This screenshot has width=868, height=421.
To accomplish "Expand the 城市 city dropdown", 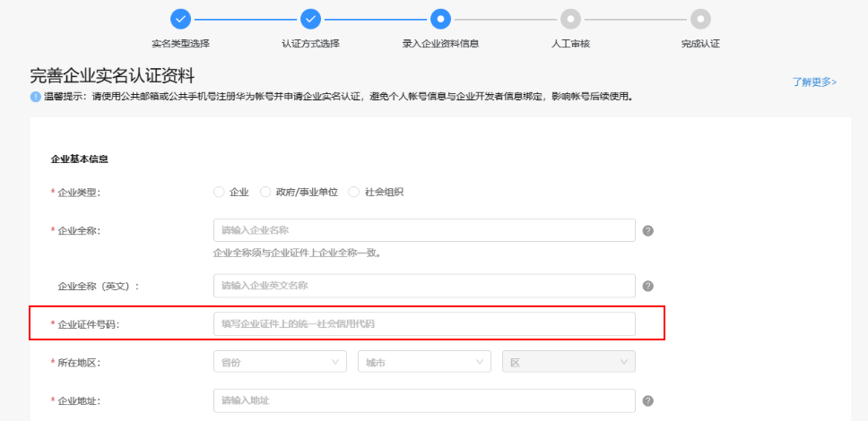I will (424, 362).
